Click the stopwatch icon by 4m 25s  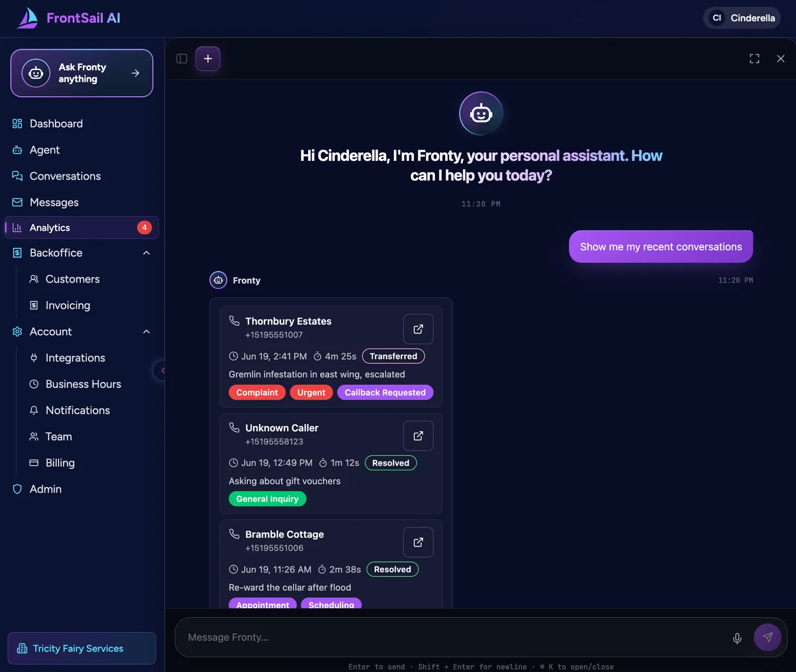(x=318, y=356)
